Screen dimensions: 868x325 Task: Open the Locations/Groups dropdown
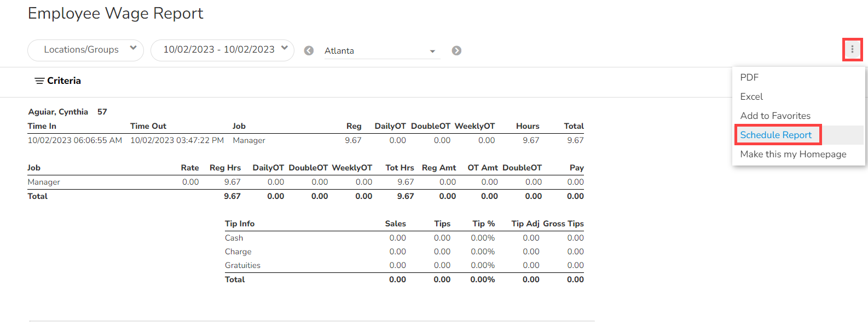85,50
